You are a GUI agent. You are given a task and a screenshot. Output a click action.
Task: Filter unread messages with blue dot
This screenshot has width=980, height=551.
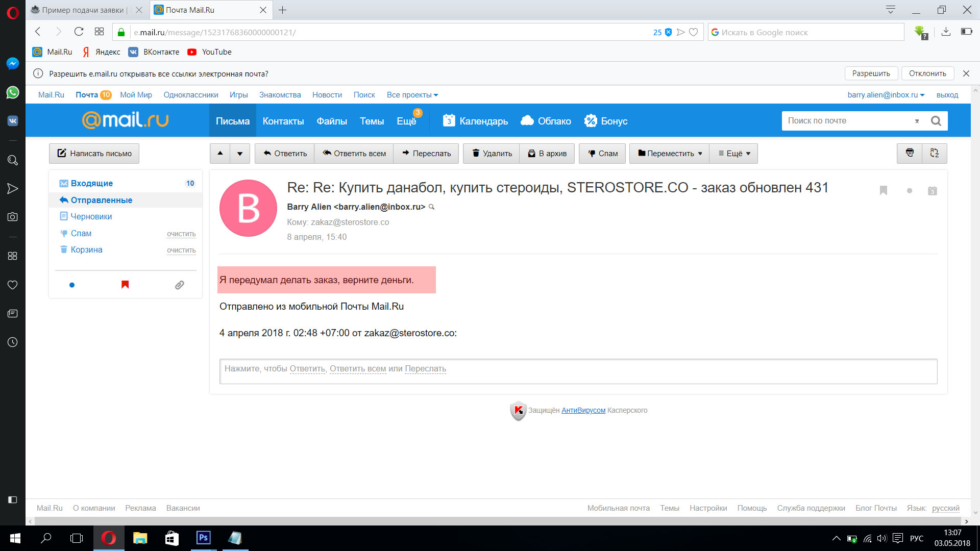coord(72,285)
